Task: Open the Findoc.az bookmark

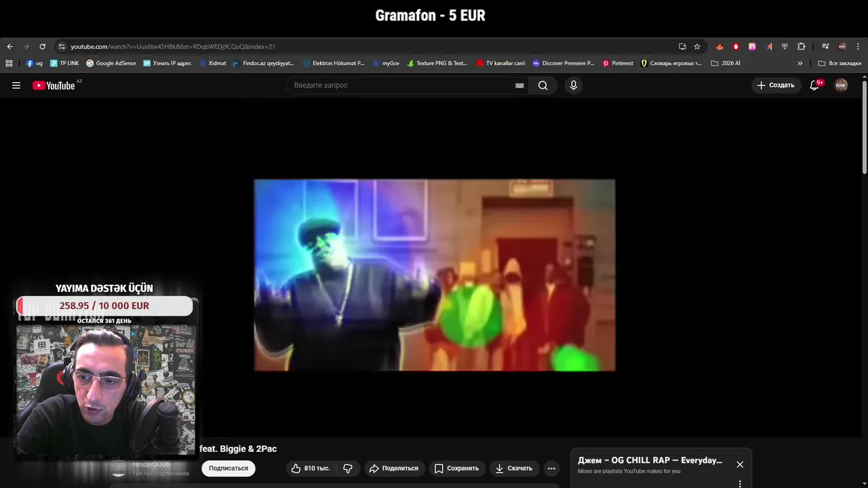Action: pyautogui.click(x=264, y=63)
